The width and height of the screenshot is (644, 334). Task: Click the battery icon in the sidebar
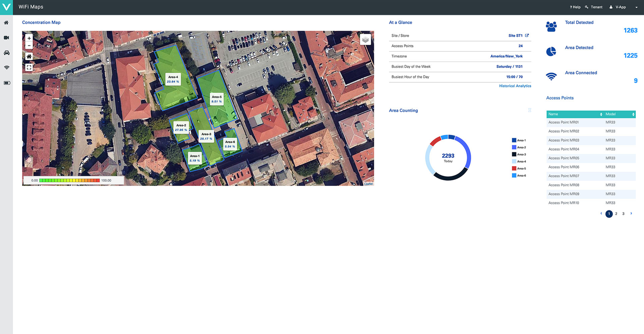point(6,82)
